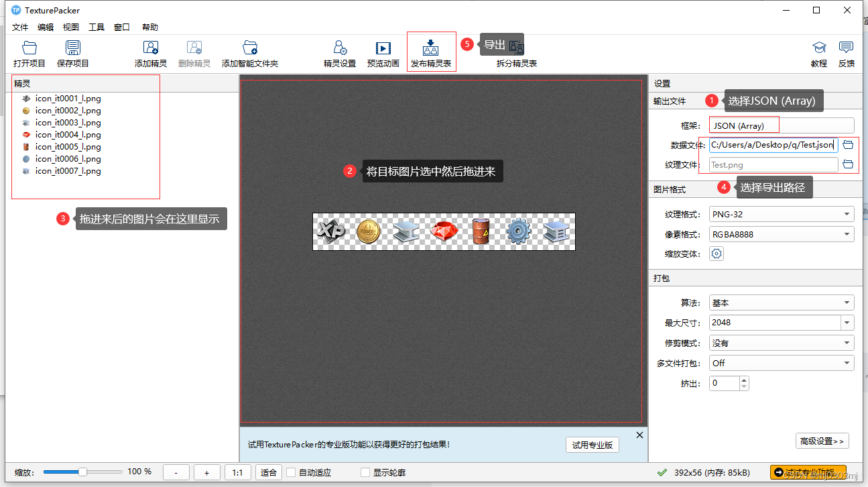Open the 纹理格式 PNG-32 dropdown
The height and width of the screenshot is (487, 868).
(x=781, y=213)
